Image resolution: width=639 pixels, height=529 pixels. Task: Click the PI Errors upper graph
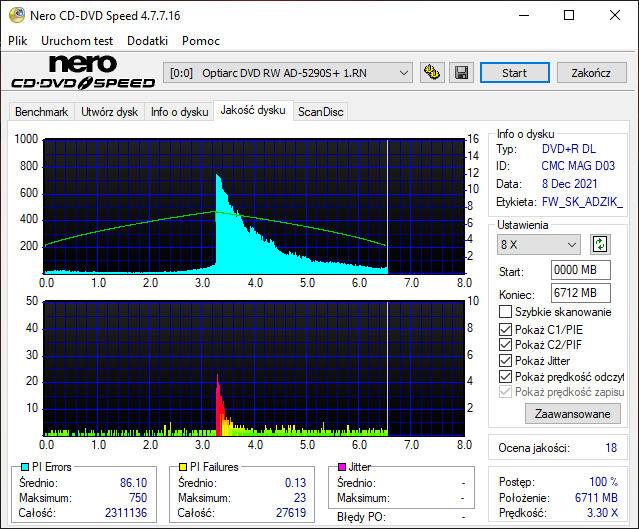254,206
